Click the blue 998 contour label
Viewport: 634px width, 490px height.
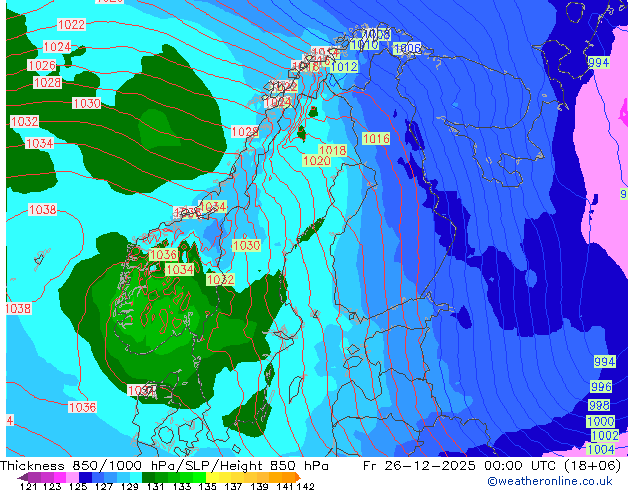tap(599, 405)
